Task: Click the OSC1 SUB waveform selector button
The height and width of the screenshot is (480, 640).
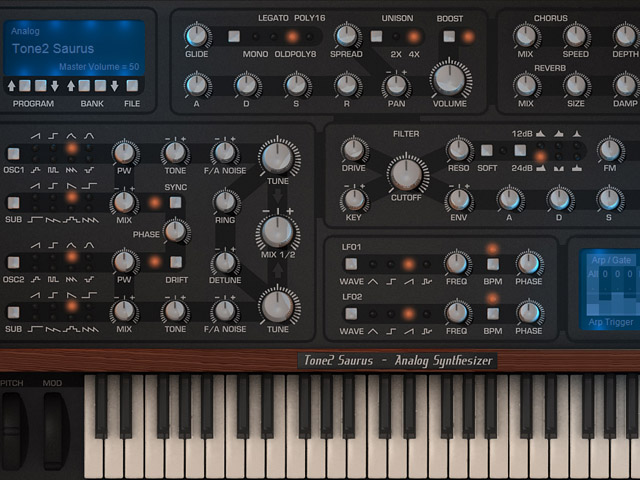Action: pyautogui.click(x=13, y=203)
